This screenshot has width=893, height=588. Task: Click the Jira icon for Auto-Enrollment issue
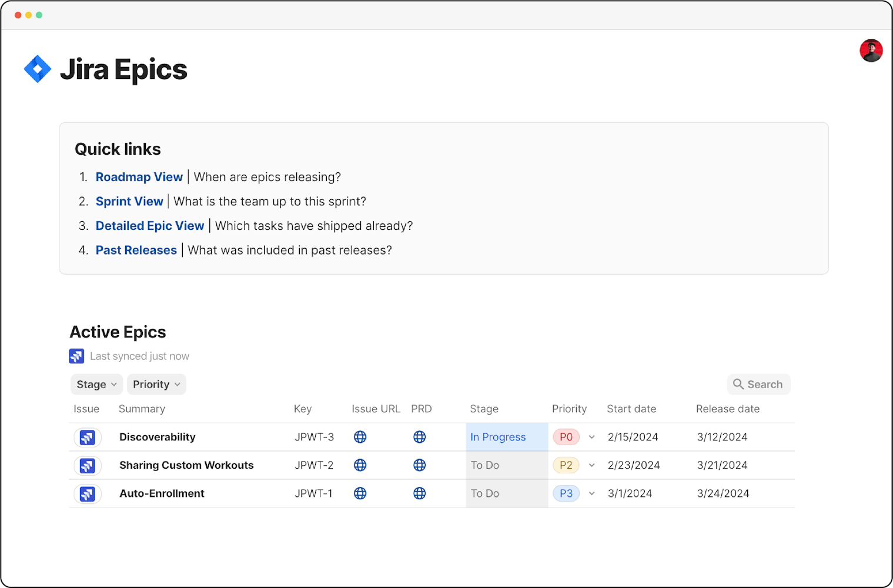[x=88, y=494]
